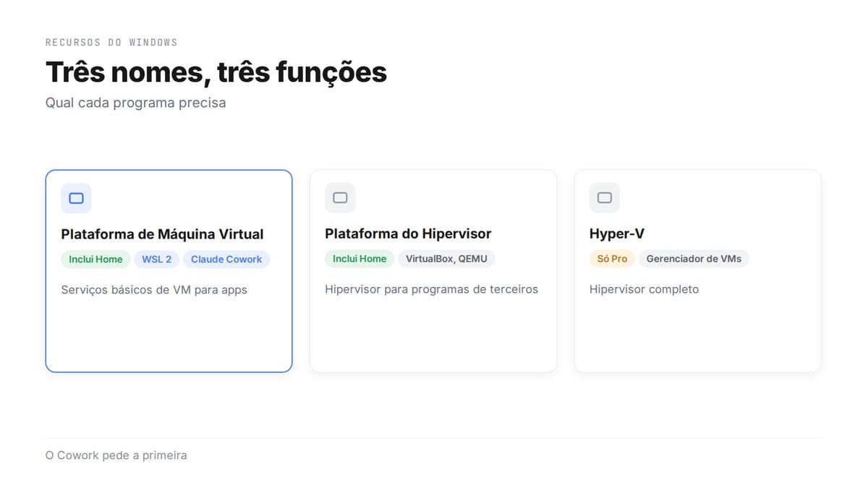Click the Plataforma de Máquina Virtual card icon
The height and width of the screenshot is (488, 868).
coord(76,198)
